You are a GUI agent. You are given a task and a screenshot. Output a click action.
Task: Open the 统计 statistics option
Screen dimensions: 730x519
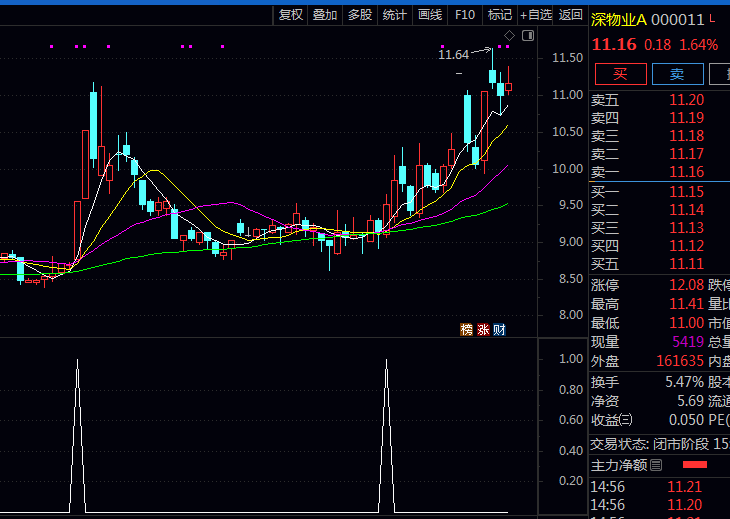coord(395,14)
